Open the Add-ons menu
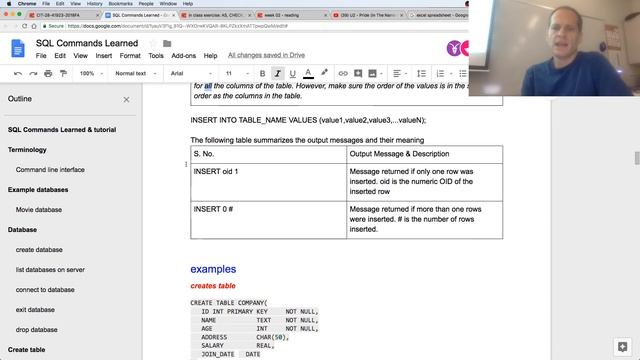The width and height of the screenshot is (640, 360). (183, 56)
